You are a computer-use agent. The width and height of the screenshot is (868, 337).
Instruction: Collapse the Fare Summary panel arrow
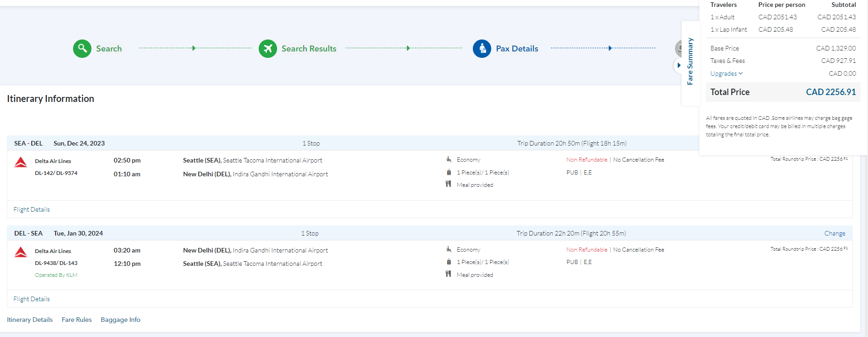click(x=679, y=65)
